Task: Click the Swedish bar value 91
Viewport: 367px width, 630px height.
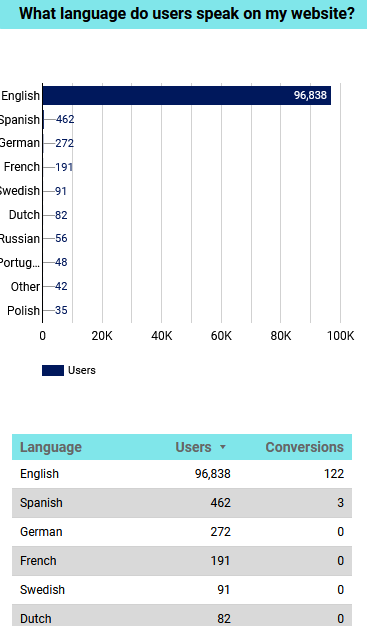Action: pyautogui.click(x=61, y=191)
